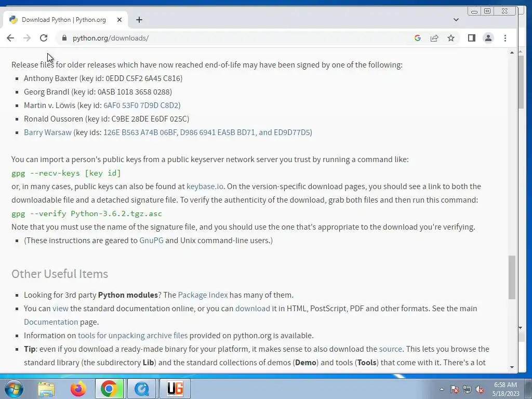Image resolution: width=532 pixels, height=399 pixels.
Task: Go back with the browser back arrow
Action: coord(10,38)
